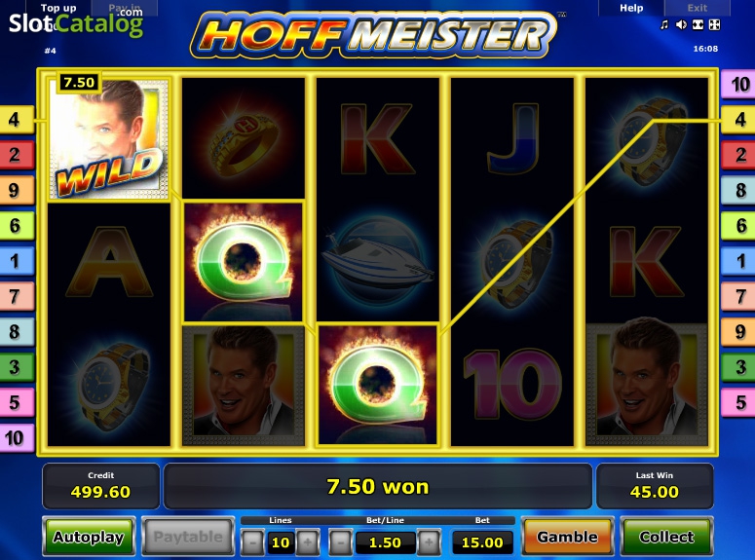The image size is (755, 560).
Task: Lower the Bet/Line amount
Action: [x=340, y=542]
